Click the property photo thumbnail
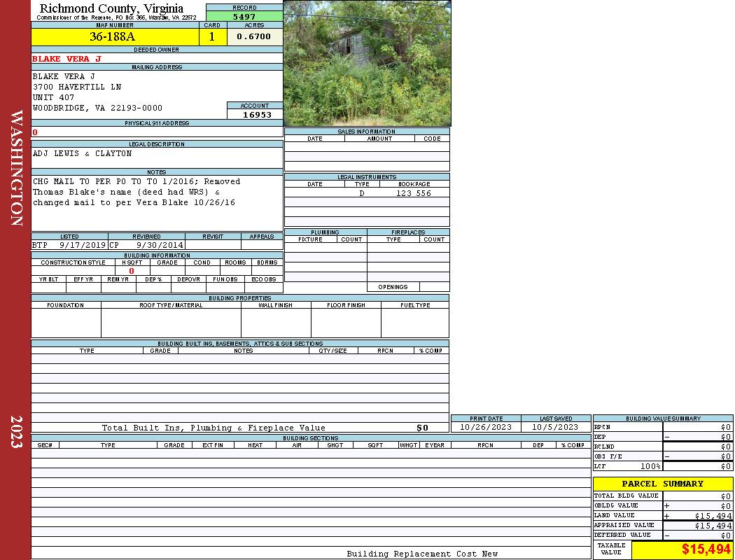Viewport: 735px width, 560px height. click(367, 63)
